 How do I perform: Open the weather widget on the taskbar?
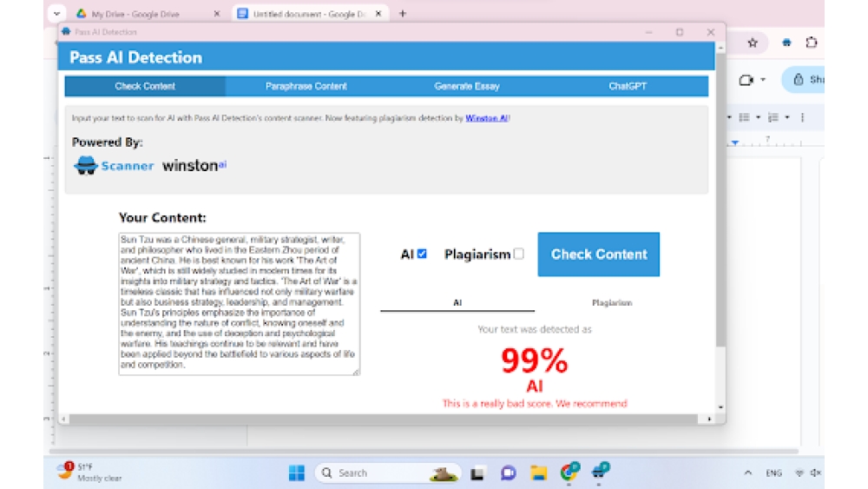[89, 472]
